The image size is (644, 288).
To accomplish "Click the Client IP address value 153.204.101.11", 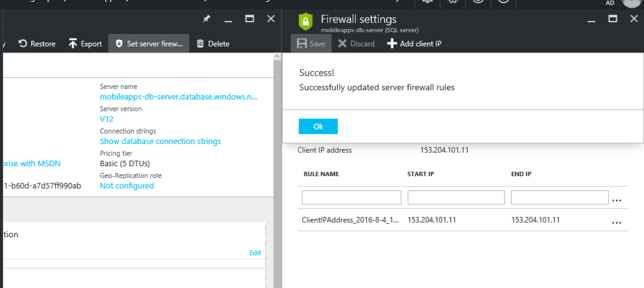I will [444, 150].
